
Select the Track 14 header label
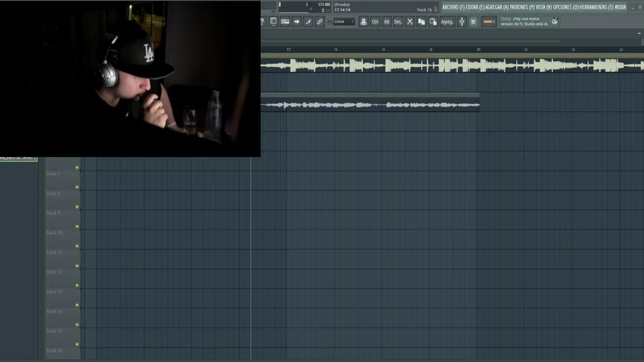pos(54,311)
